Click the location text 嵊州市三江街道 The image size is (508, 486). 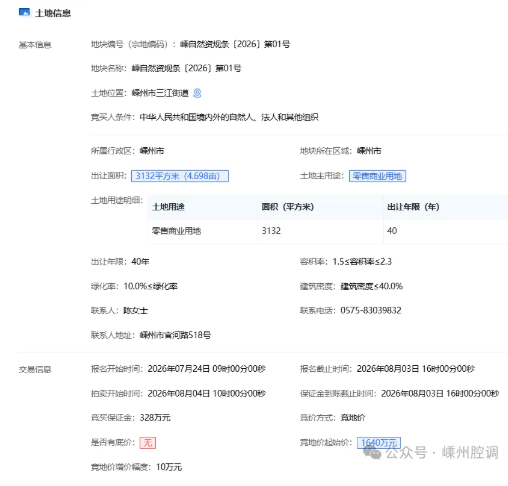160,93
